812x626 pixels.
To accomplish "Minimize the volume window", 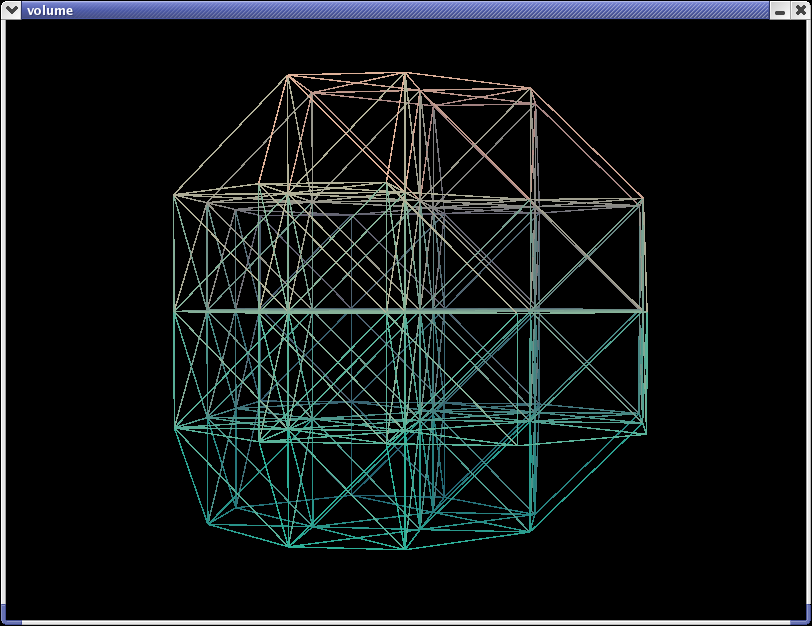I will [x=780, y=10].
